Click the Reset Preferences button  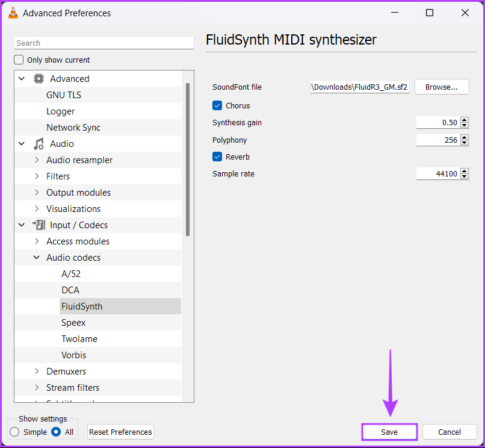(120, 432)
